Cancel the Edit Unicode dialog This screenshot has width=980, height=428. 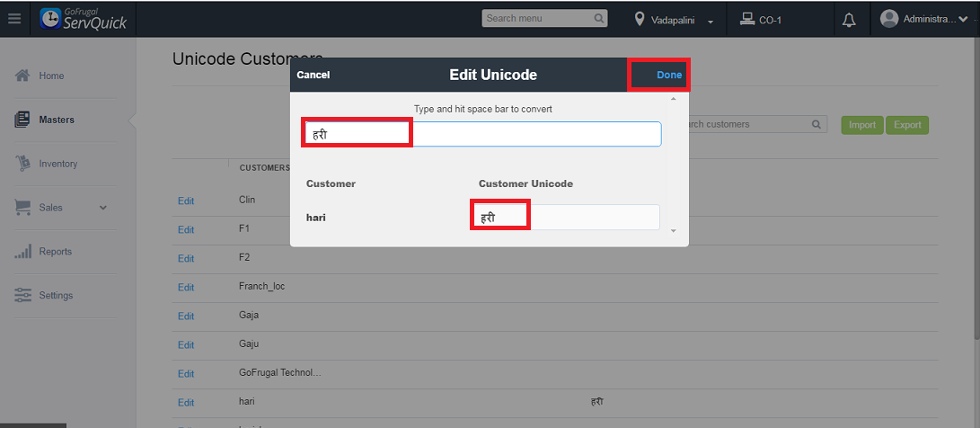[x=313, y=75]
